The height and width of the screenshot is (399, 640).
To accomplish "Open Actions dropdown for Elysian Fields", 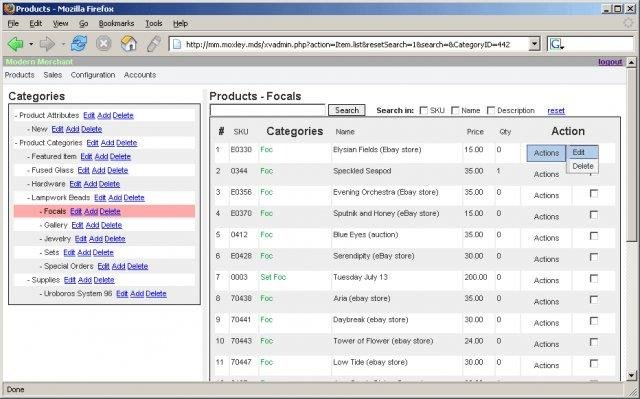I will point(546,153).
